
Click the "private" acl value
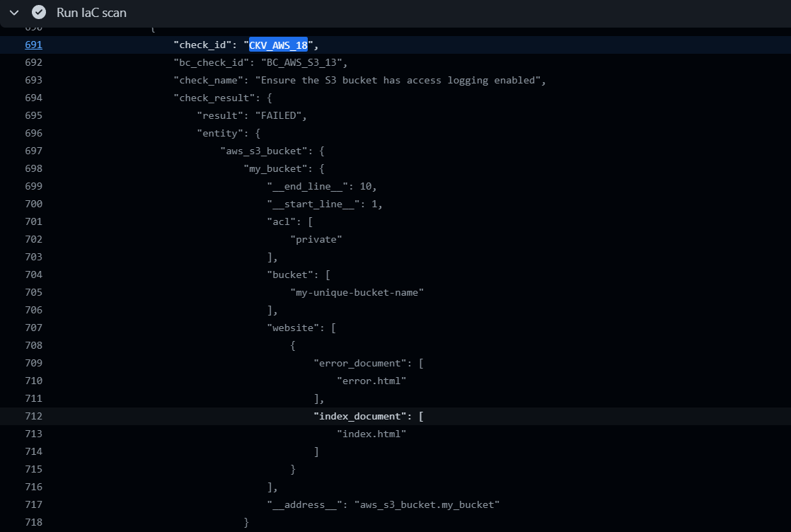[x=316, y=239]
